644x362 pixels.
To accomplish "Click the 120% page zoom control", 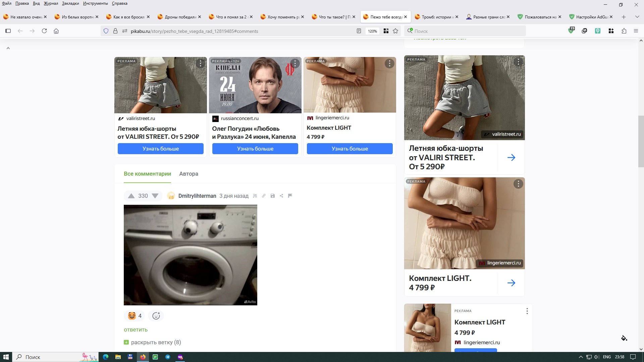I will point(372,31).
